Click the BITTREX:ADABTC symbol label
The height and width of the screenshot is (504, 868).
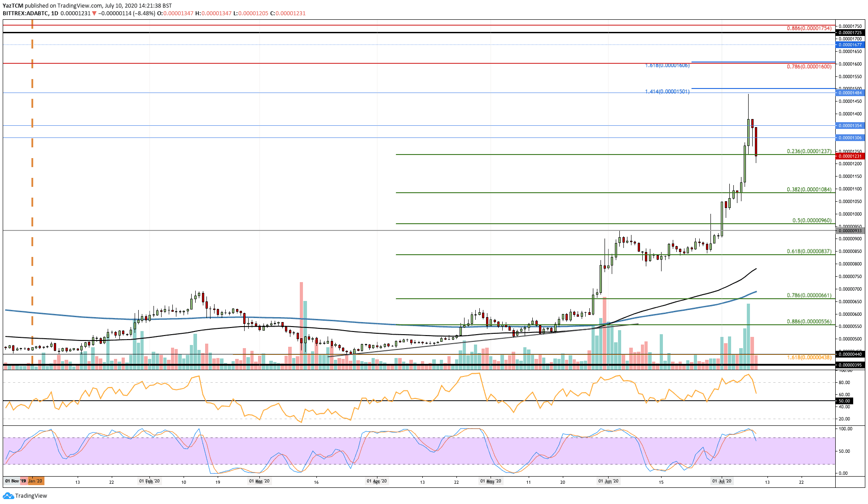(x=25, y=13)
